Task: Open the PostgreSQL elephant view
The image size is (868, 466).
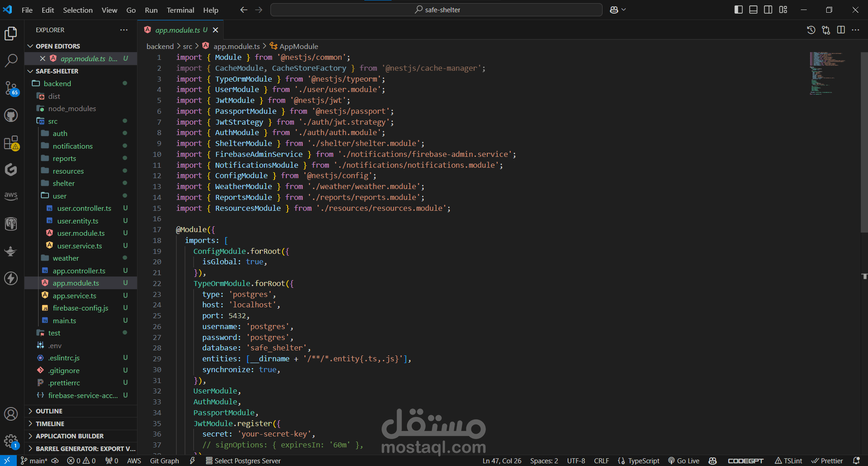Action: (11, 223)
